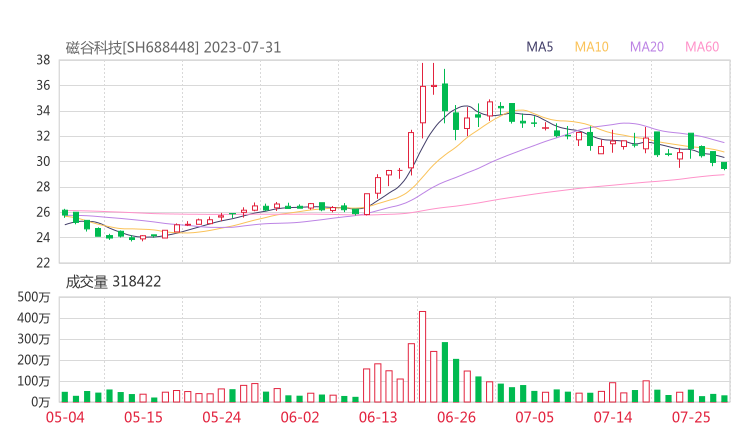The width and height of the screenshot is (740, 440).
Task: Click the 32 price axis label
Action: click(x=43, y=136)
